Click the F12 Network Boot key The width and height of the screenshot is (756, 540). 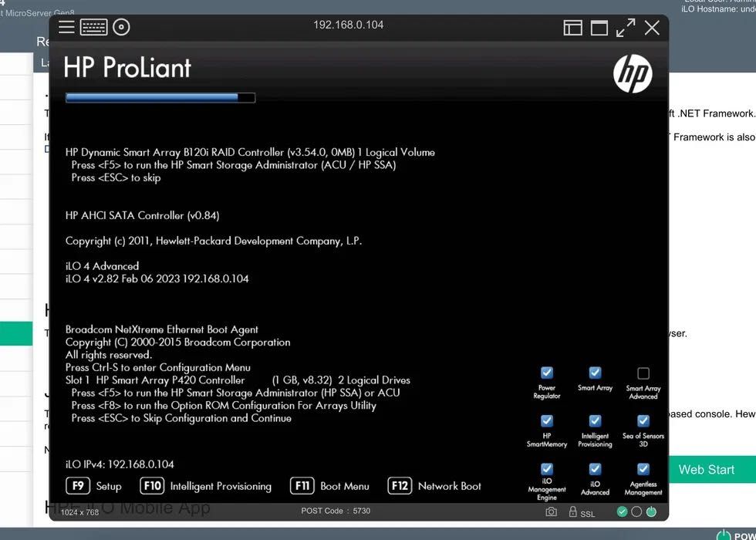(x=400, y=486)
